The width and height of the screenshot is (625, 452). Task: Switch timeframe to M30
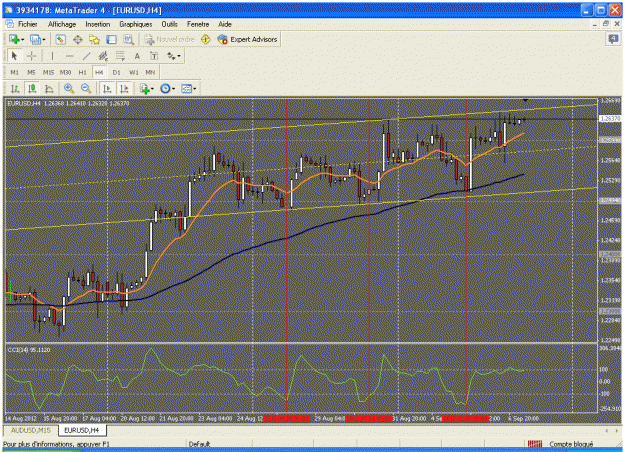(x=65, y=72)
